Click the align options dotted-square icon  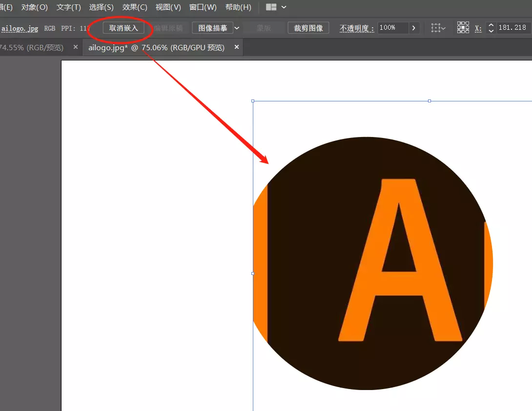click(437, 28)
